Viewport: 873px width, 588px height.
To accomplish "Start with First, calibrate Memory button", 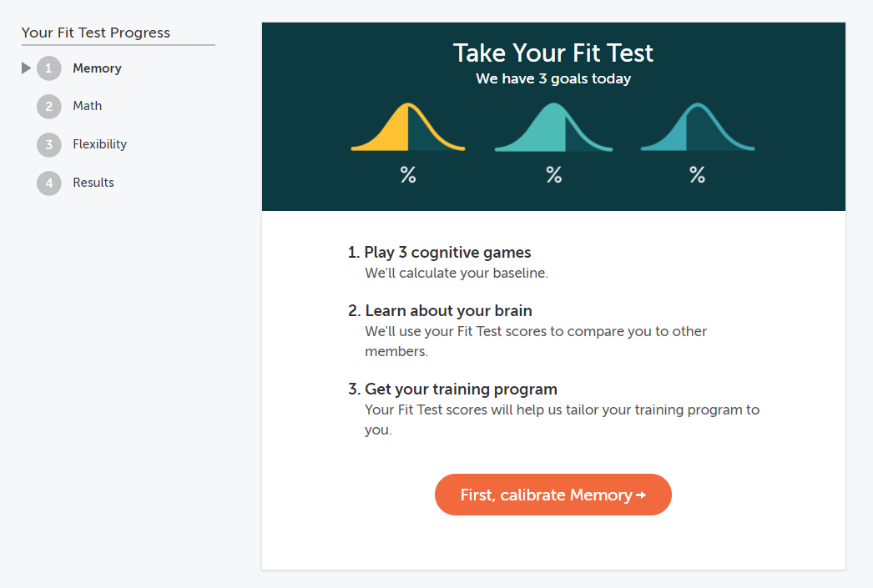I will 553,495.
